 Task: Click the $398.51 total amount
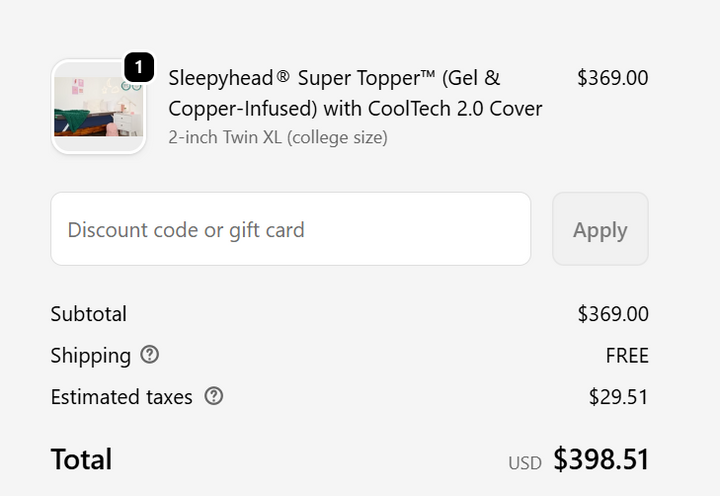tap(601, 459)
